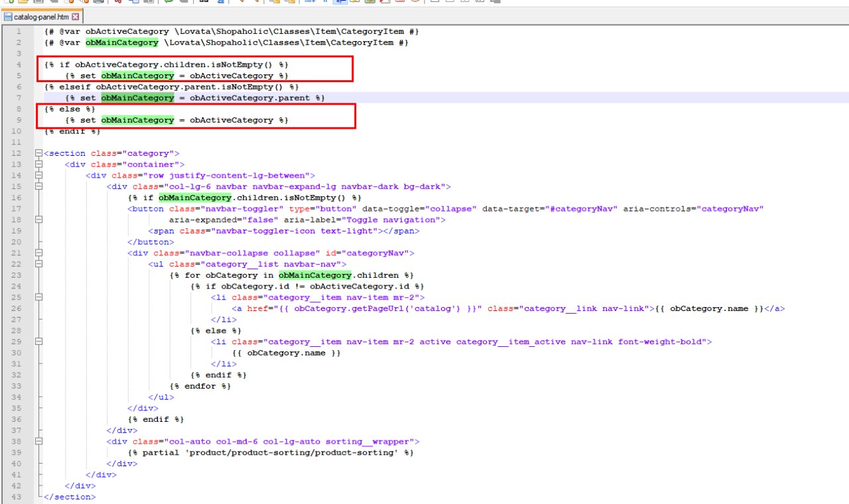Click the "aria-controls" attribute on line 17
849x504 pixels.
(x=656, y=209)
